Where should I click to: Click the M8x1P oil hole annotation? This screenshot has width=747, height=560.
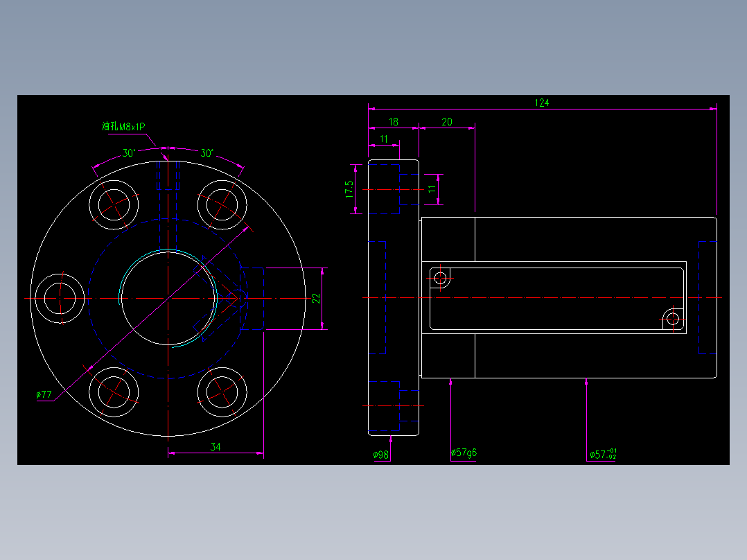[x=123, y=126]
